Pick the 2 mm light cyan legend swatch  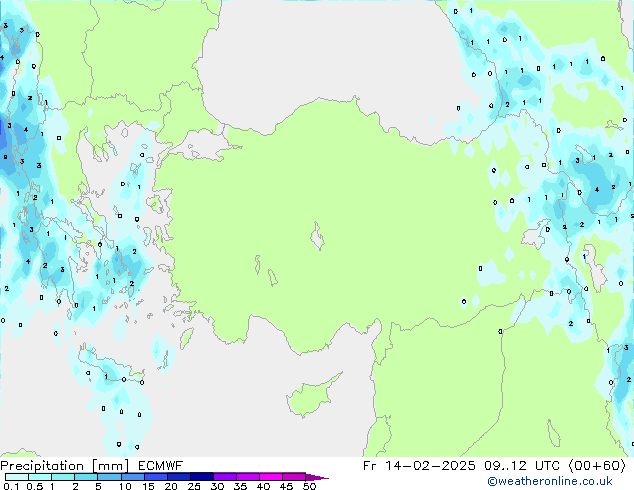86,477
